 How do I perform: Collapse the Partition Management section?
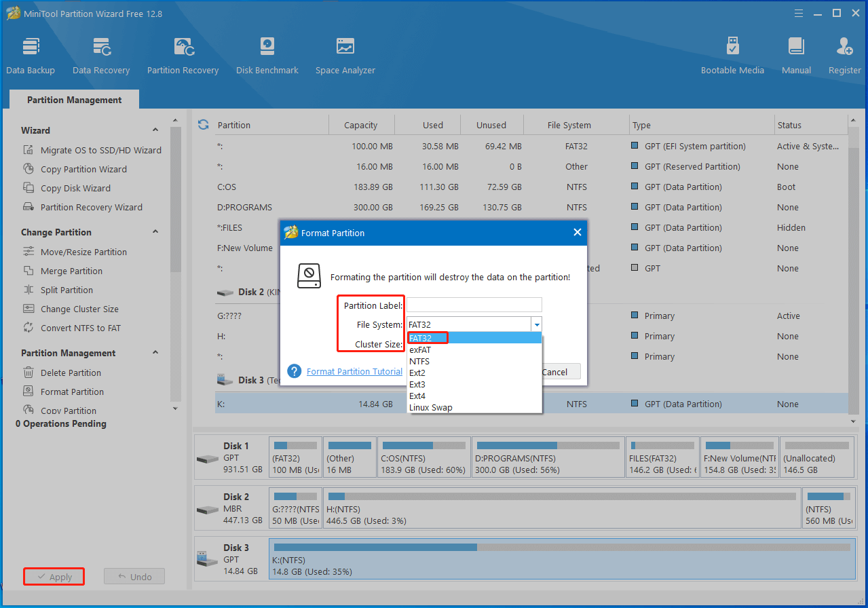pyautogui.click(x=155, y=353)
